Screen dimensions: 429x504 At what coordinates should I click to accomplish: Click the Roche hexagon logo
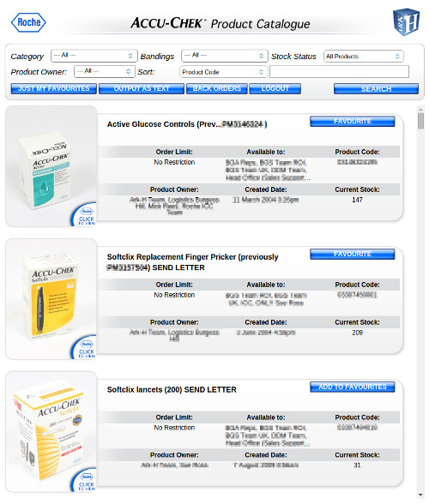pyautogui.click(x=28, y=22)
